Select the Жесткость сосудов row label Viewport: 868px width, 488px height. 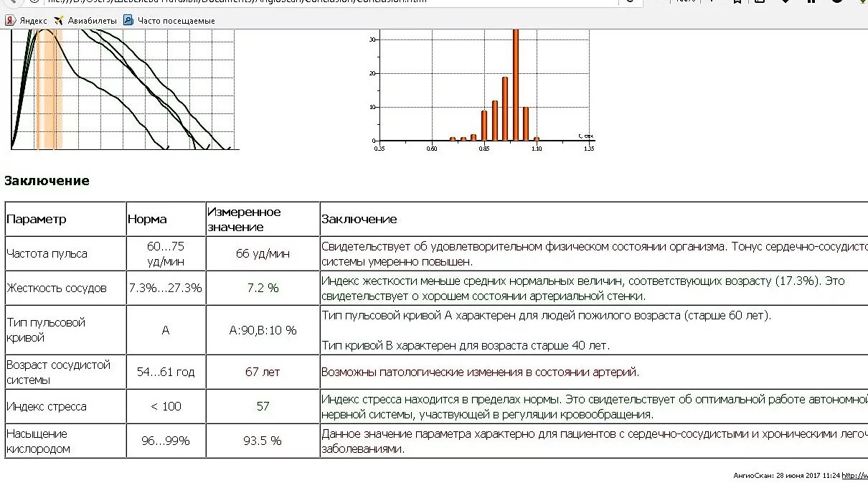click(x=57, y=288)
